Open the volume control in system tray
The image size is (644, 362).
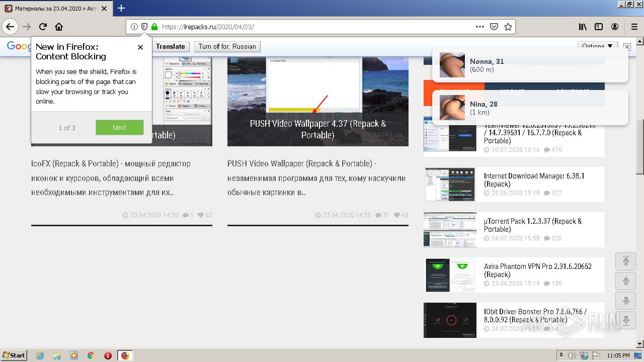[572, 355]
